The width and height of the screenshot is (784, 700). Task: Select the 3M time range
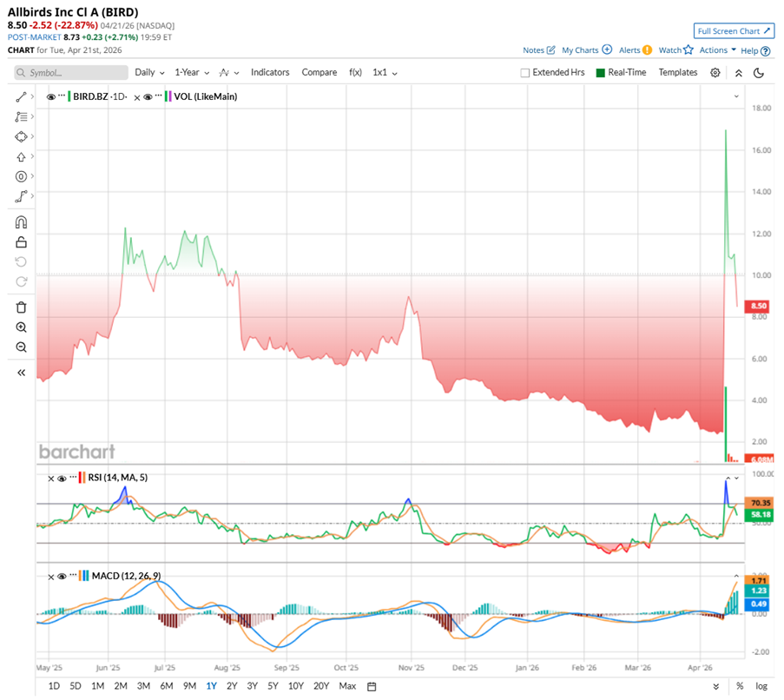click(143, 686)
